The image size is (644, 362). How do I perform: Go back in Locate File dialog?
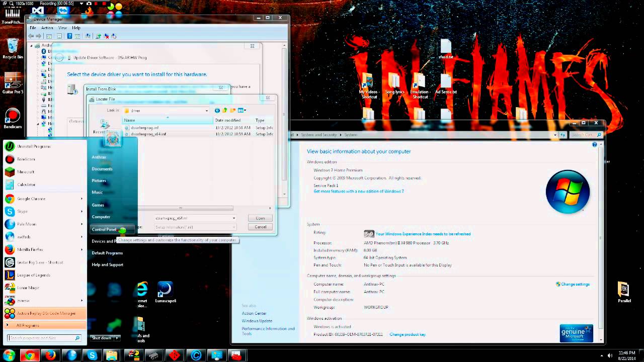(217, 110)
